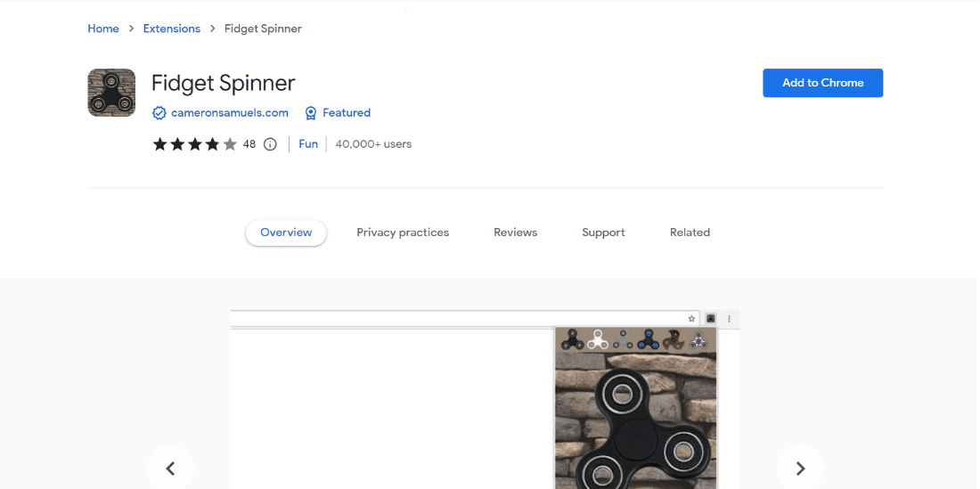
Task: Select the blue-bearing spinner thumbnail
Action: coord(648,339)
